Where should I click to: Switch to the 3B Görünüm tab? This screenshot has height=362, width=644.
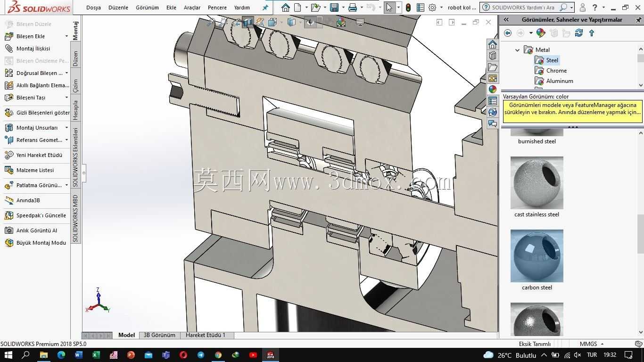click(x=159, y=335)
